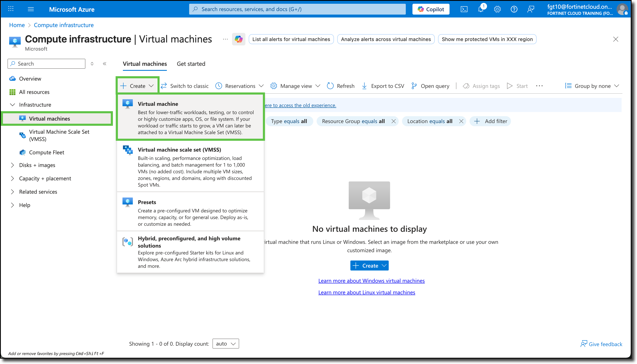Open Learn more about Linux virtual machines

tap(366, 292)
